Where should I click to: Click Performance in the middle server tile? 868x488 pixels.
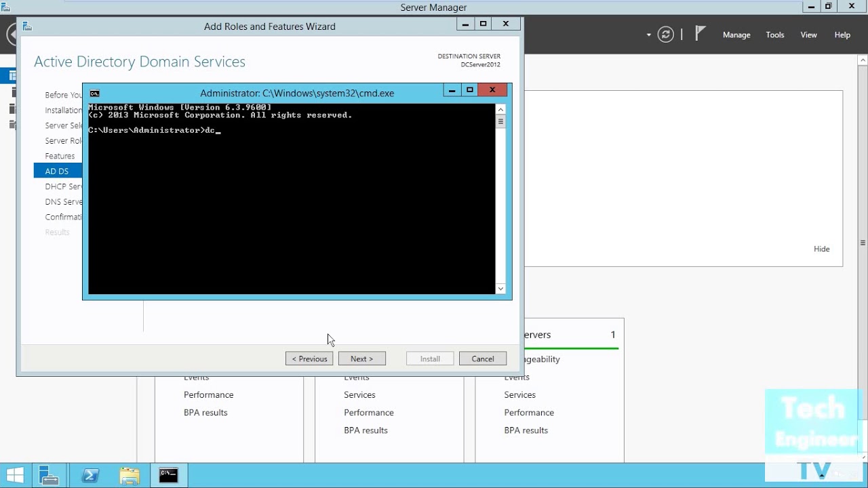(368, 412)
